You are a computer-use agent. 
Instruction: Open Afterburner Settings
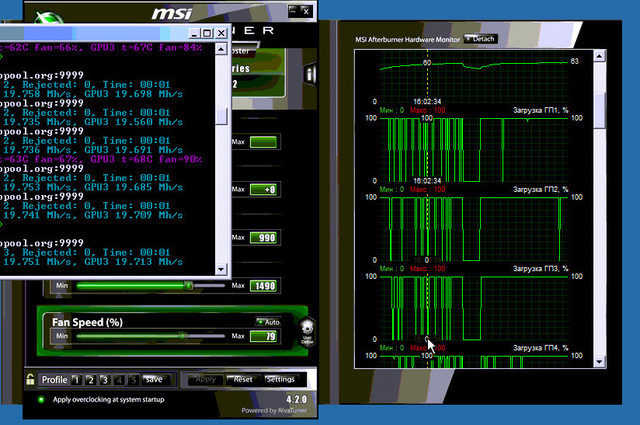pyautogui.click(x=280, y=380)
